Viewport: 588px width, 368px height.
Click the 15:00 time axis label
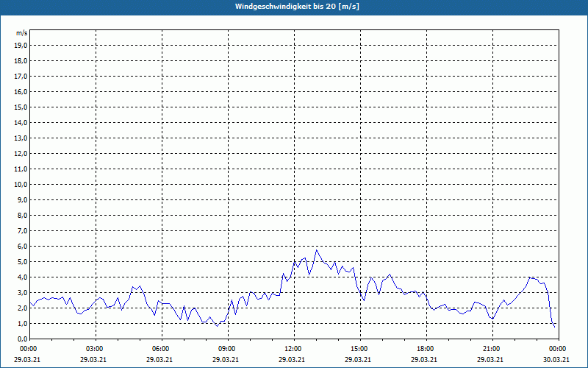point(359,349)
